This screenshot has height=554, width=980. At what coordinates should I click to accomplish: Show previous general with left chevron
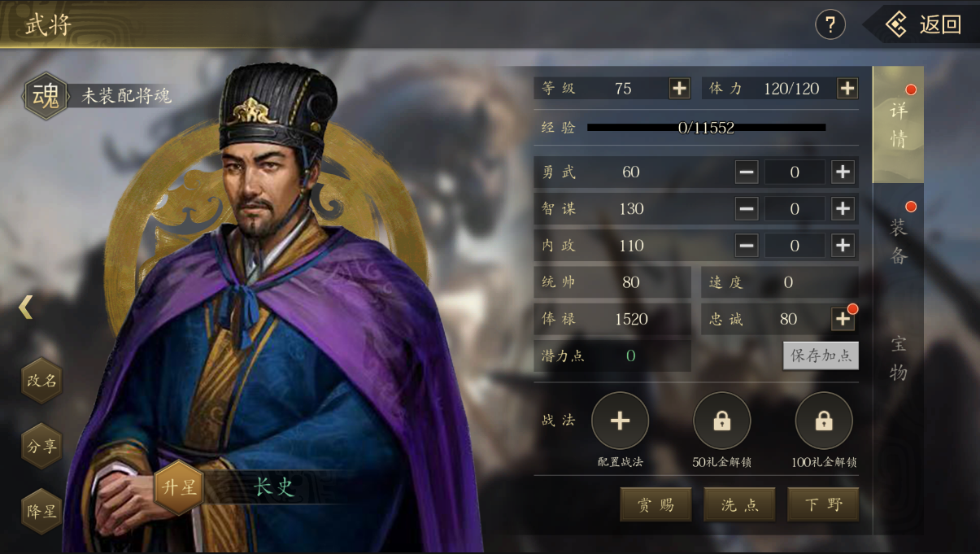(x=26, y=307)
